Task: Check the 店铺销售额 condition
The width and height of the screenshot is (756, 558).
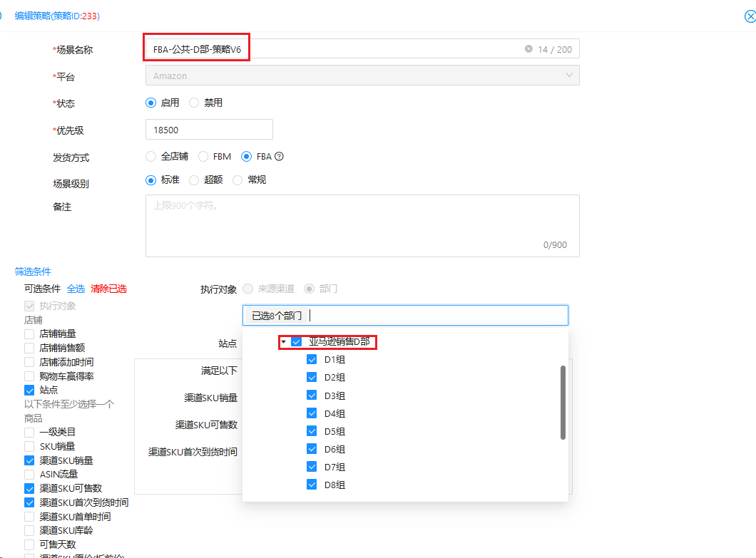Action: [x=29, y=348]
